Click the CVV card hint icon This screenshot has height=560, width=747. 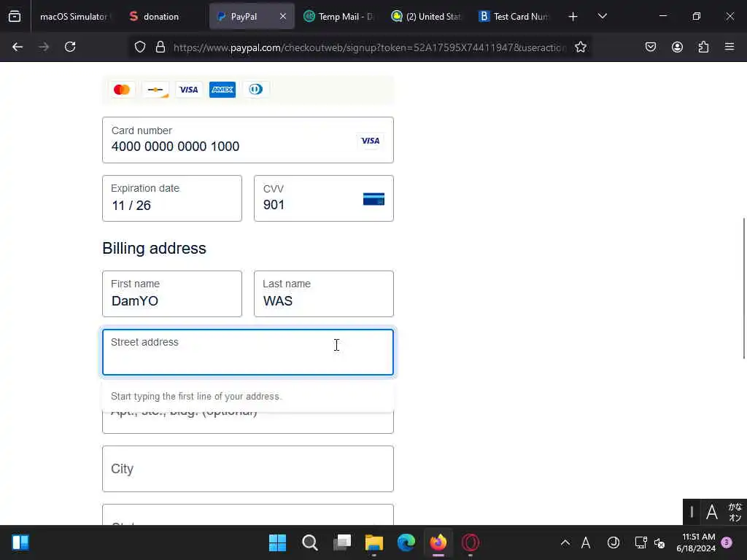point(373,199)
